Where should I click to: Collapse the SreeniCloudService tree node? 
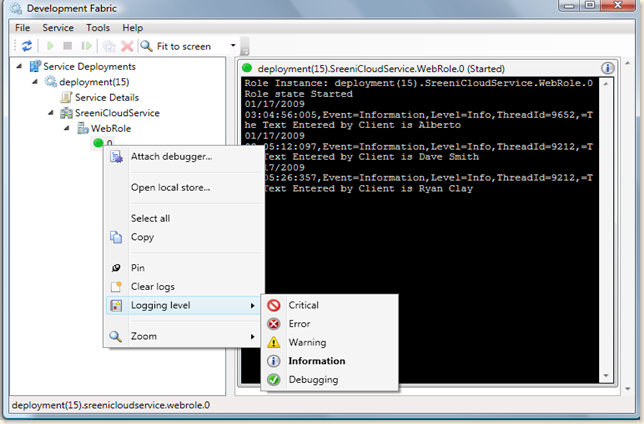pyautogui.click(x=51, y=113)
